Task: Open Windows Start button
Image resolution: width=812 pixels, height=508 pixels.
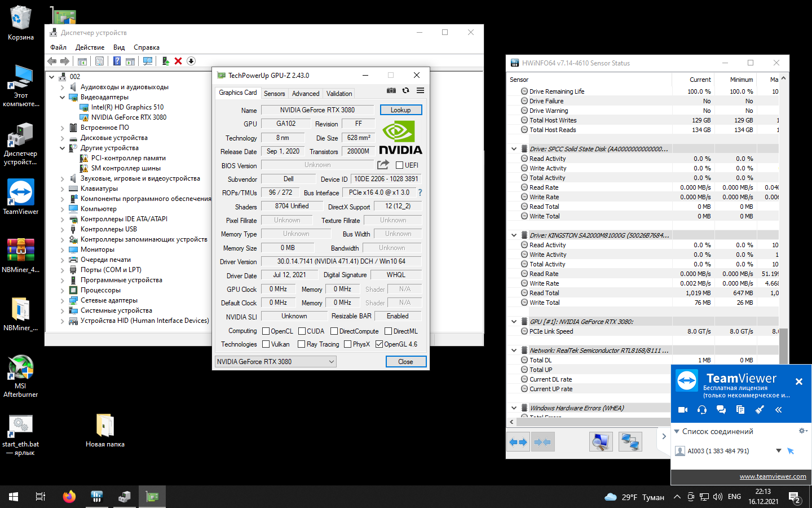Action: tap(14, 497)
